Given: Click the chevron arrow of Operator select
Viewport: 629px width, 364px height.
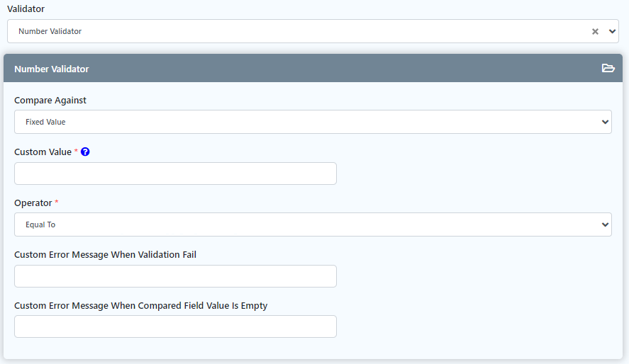Looking at the screenshot, I should 605,224.
